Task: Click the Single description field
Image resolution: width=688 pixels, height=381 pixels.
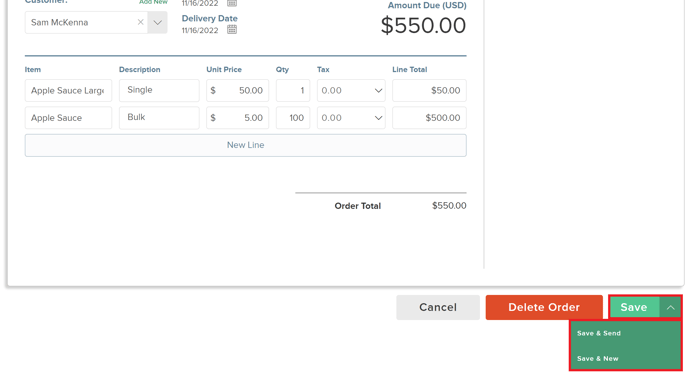Action: tap(159, 90)
